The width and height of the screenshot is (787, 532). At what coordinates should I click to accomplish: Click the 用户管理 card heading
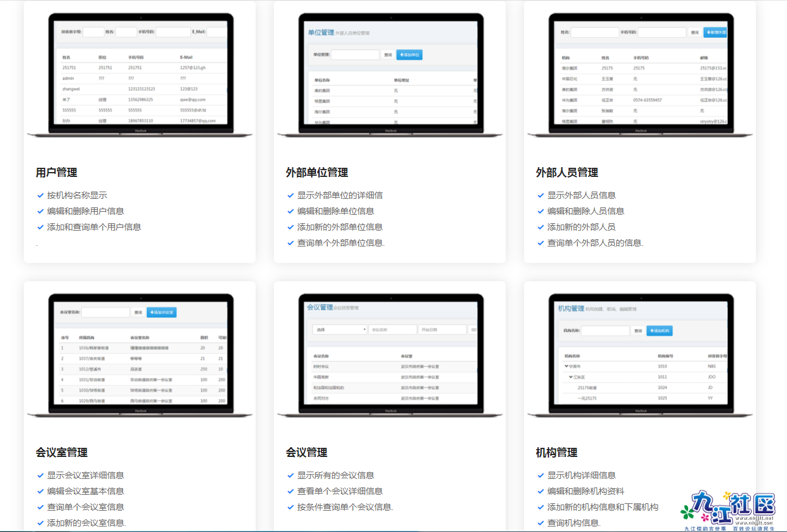pos(57,173)
